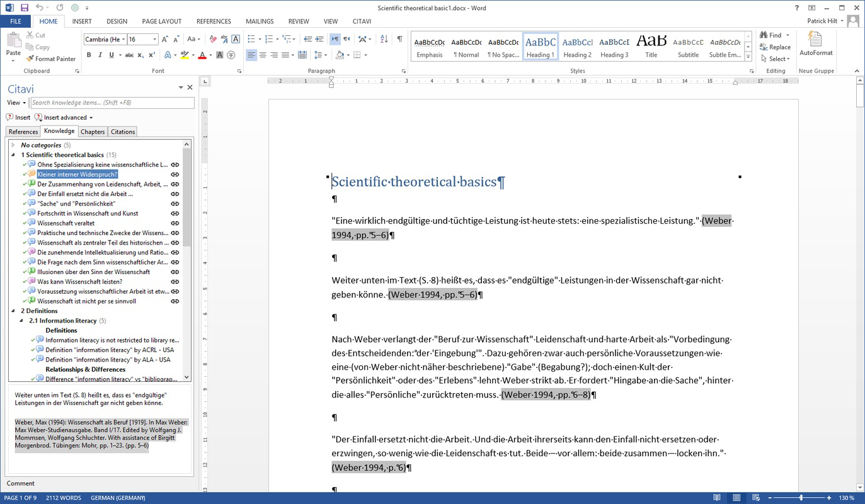
Task: Collapse the "2 Definitions" category
Action: coord(13,311)
